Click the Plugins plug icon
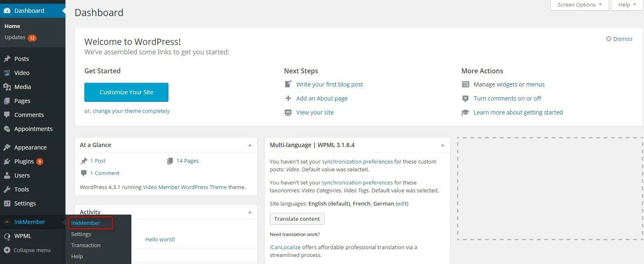This screenshot has width=644, height=264. point(7,161)
